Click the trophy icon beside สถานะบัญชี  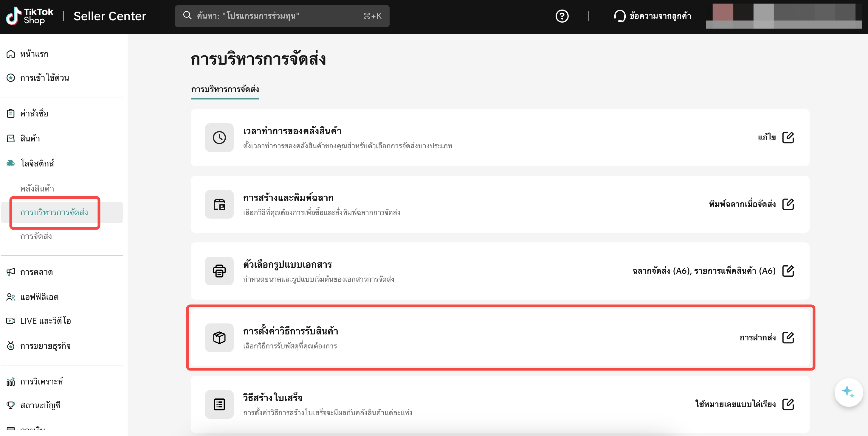point(11,405)
